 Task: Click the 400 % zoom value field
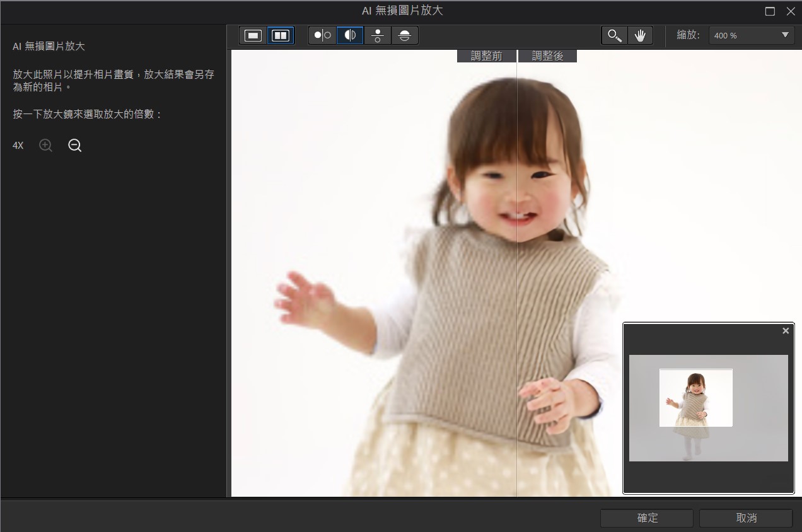point(743,35)
